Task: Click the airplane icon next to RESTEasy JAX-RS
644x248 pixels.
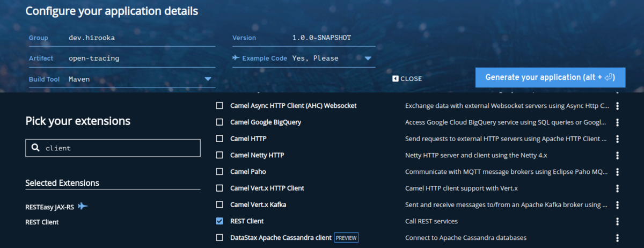Action: 82,206
